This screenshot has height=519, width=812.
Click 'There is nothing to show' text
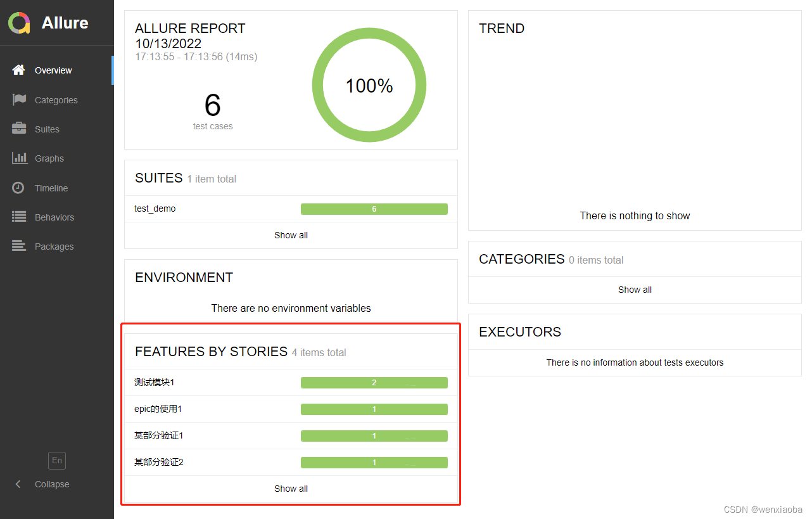click(635, 216)
